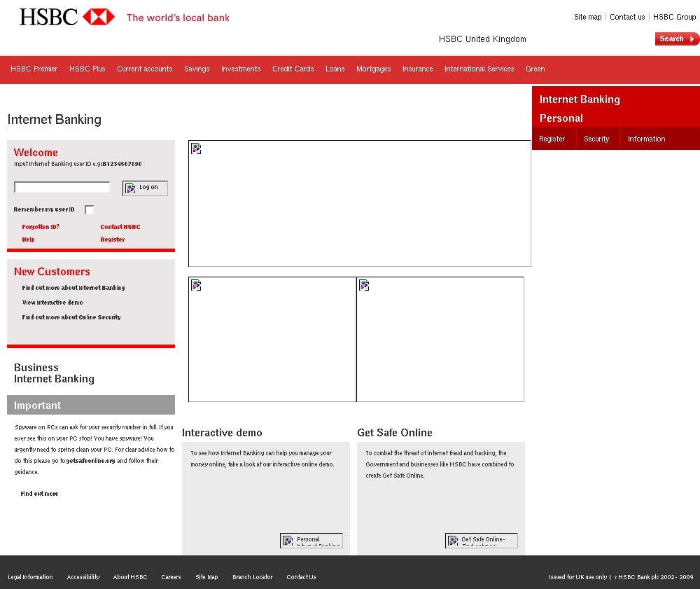
Task: Click the HSBC United Kingdom text
Action: coord(482,39)
